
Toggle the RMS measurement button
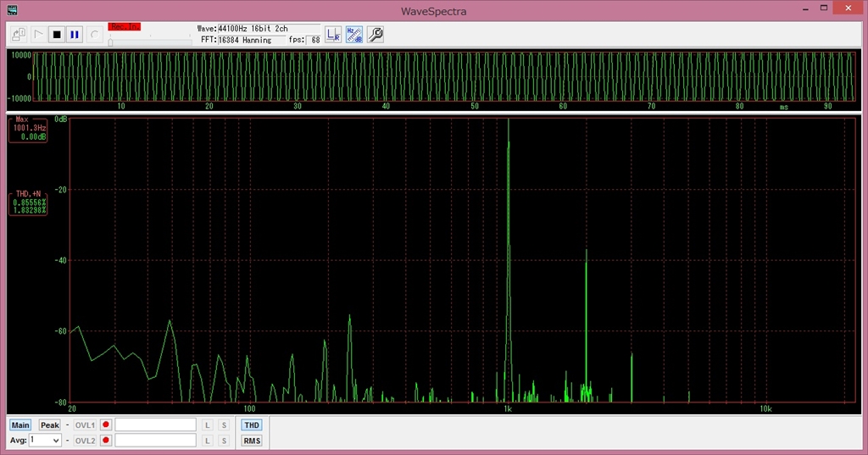[251, 441]
